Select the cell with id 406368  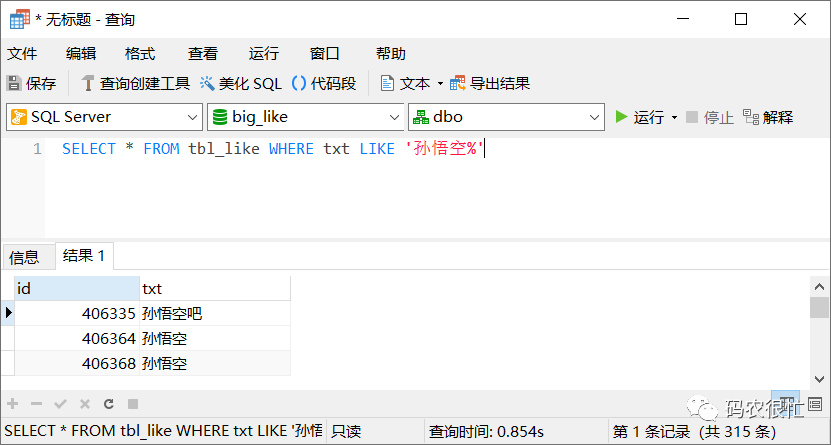(77, 363)
